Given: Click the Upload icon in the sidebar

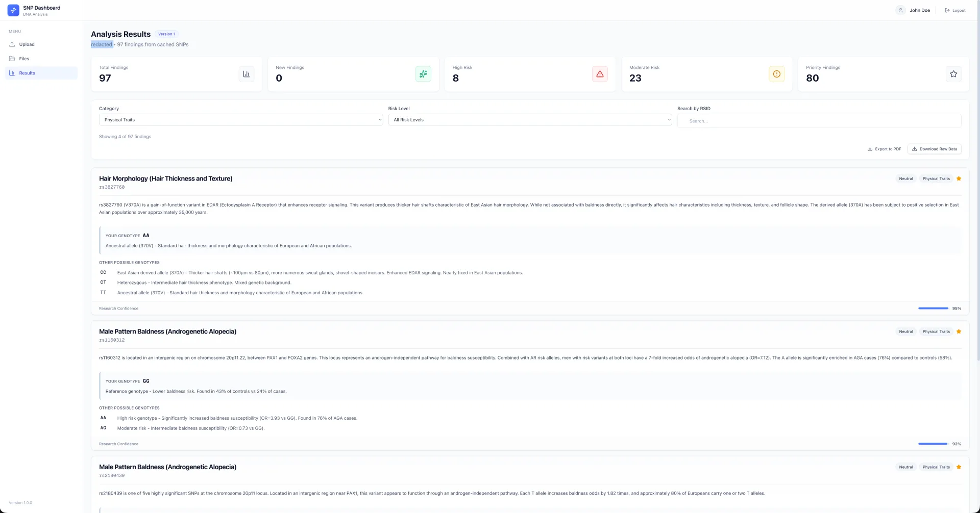Looking at the screenshot, I should pyautogui.click(x=12, y=44).
